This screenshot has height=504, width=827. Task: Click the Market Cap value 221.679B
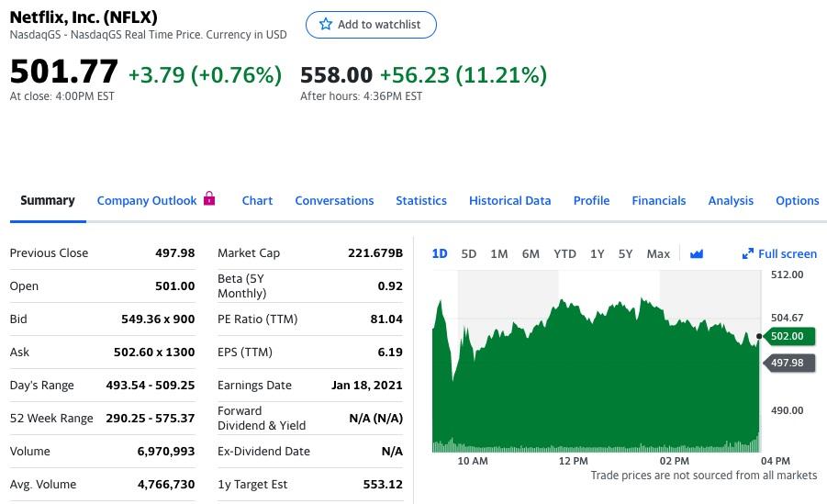375,252
